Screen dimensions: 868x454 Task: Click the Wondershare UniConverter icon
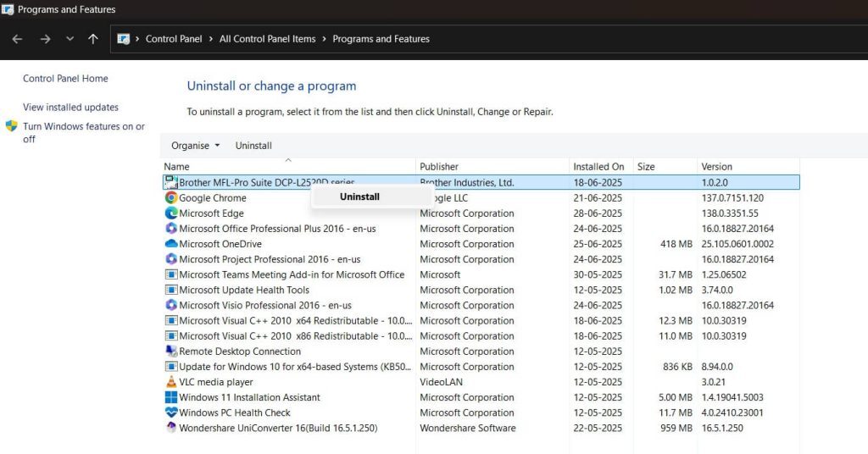click(x=171, y=428)
